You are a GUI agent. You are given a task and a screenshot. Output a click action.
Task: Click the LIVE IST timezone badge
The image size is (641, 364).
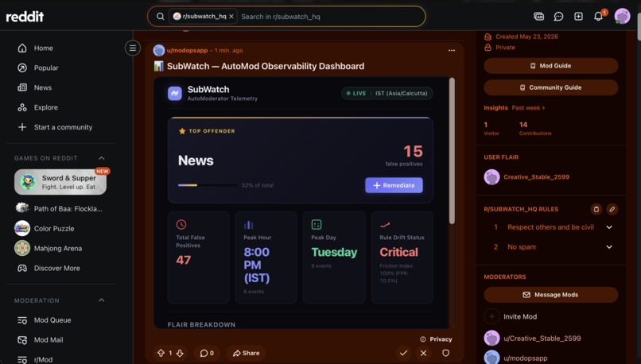point(387,93)
